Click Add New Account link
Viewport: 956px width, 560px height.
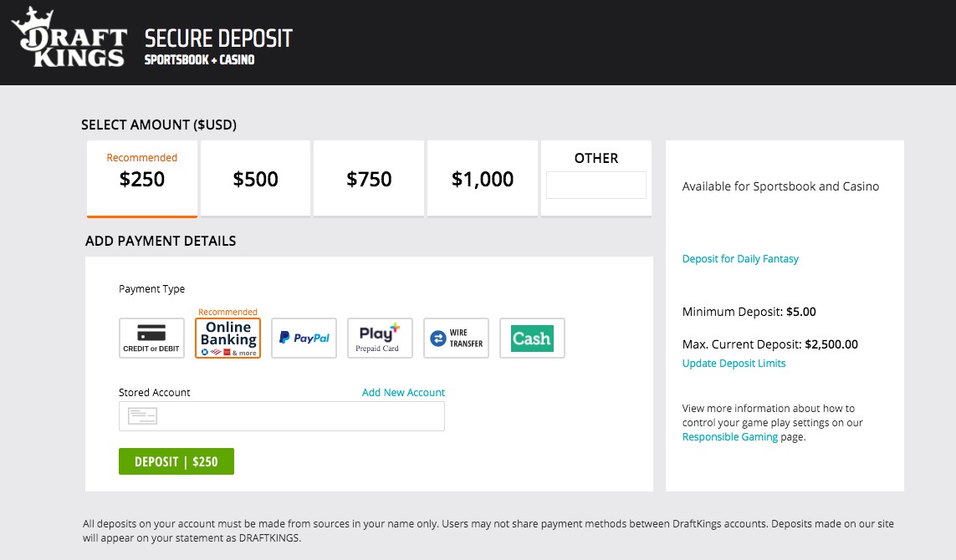tap(404, 393)
